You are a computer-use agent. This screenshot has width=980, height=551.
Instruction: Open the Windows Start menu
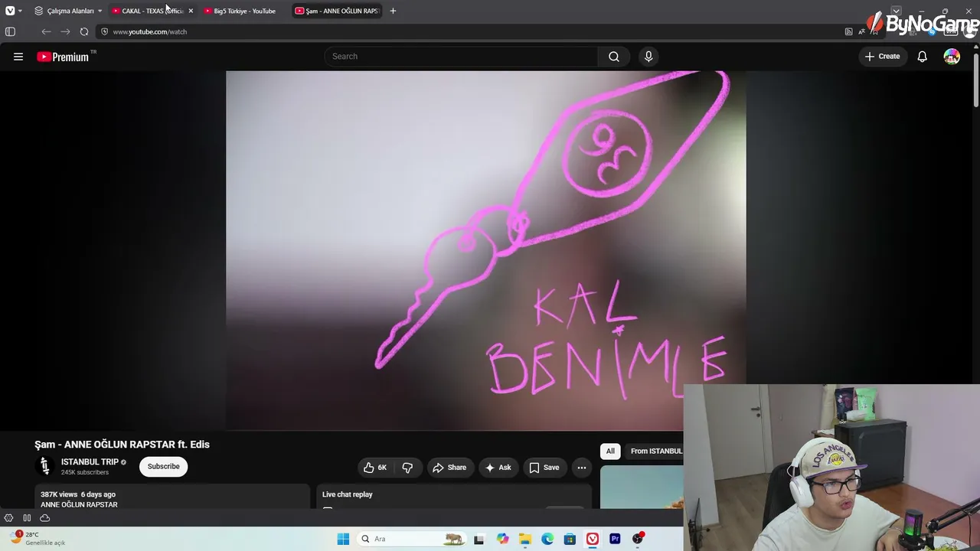click(343, 539)
